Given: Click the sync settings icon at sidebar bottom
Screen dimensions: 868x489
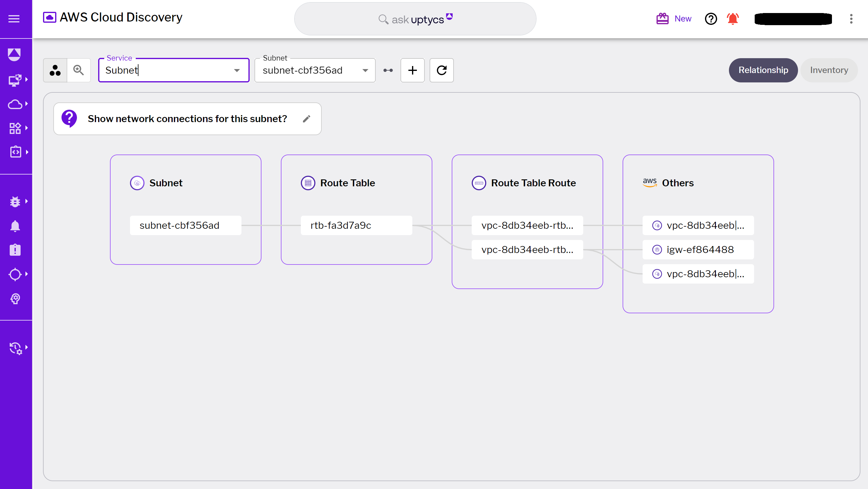Looking at the screenshot, I should tap(15, 348).
